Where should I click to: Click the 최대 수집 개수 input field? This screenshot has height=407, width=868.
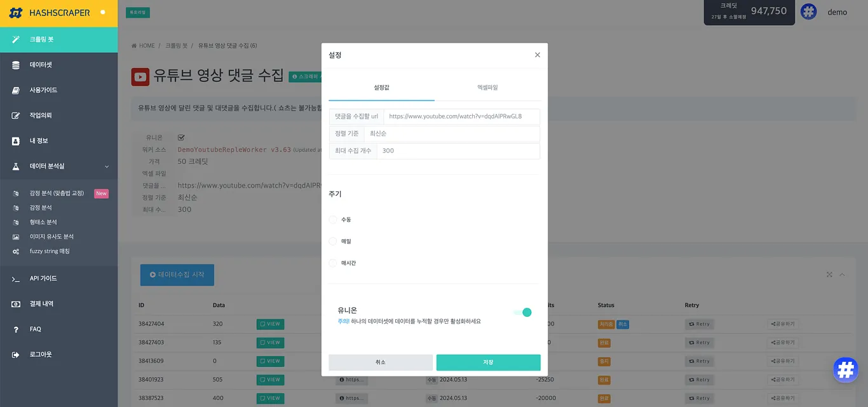(458, 151)
